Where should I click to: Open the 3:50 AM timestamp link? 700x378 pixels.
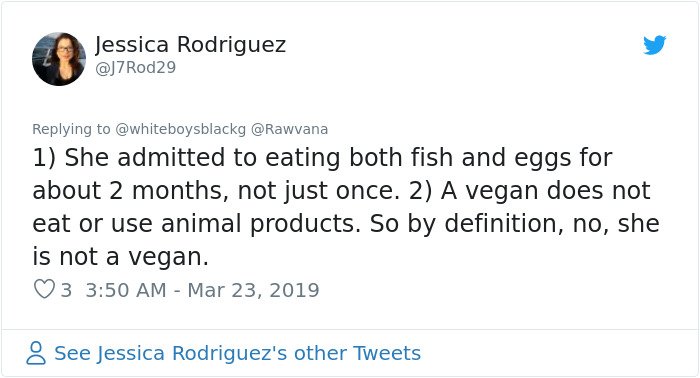(x=126, y=290)
